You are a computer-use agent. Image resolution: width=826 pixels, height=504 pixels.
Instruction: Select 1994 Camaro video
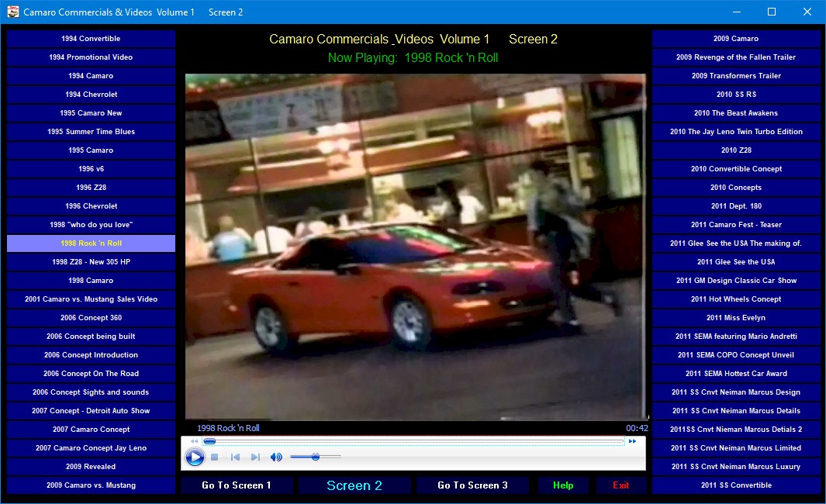(92, 75)
